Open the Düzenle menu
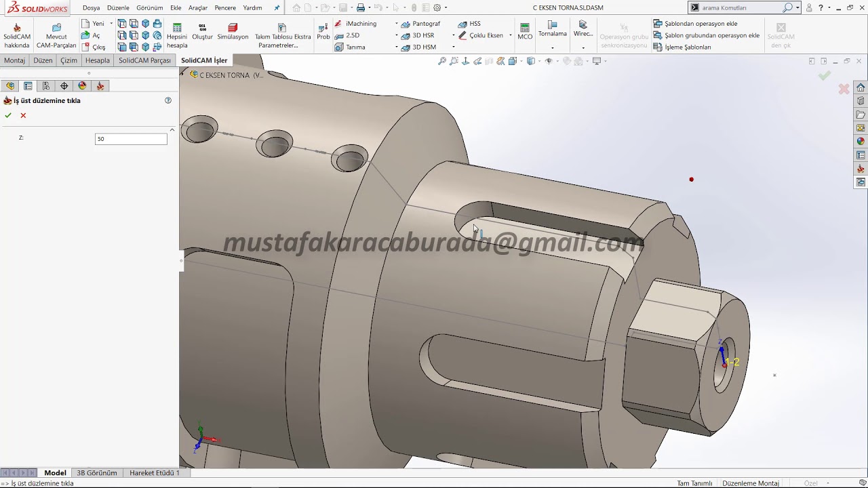This screenshot has width=868, height=488. 118,8
